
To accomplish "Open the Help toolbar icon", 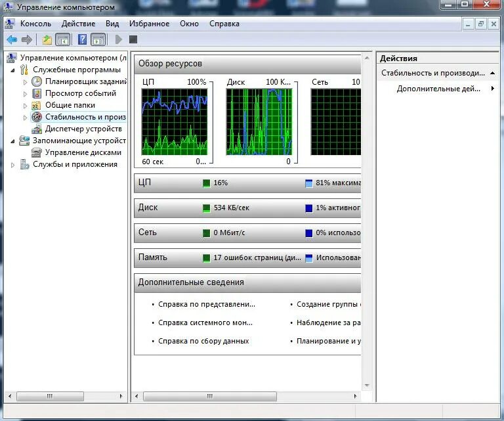I will [82, 40].
